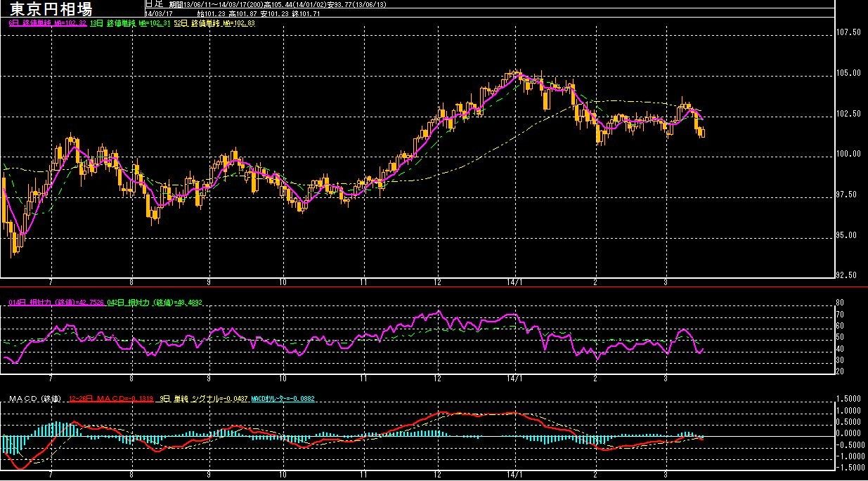
Task: Click the 102.50 price axis label
Action: 849,114
